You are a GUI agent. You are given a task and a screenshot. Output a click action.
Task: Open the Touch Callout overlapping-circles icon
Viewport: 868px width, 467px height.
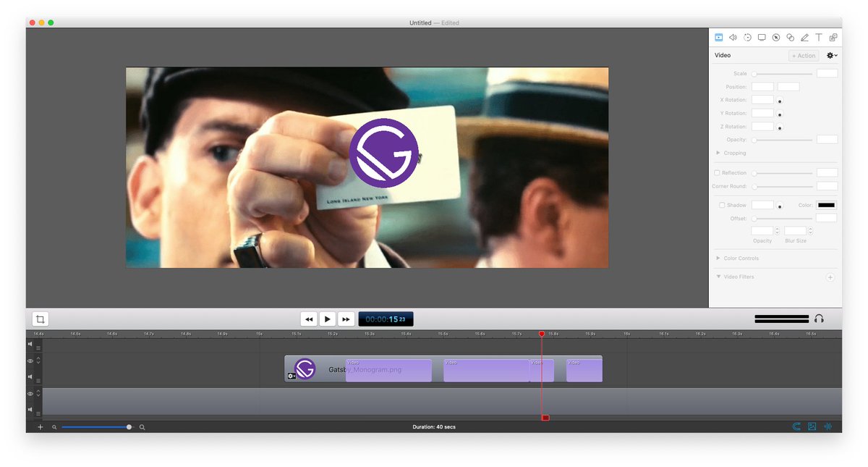click(x=791, y=37)
